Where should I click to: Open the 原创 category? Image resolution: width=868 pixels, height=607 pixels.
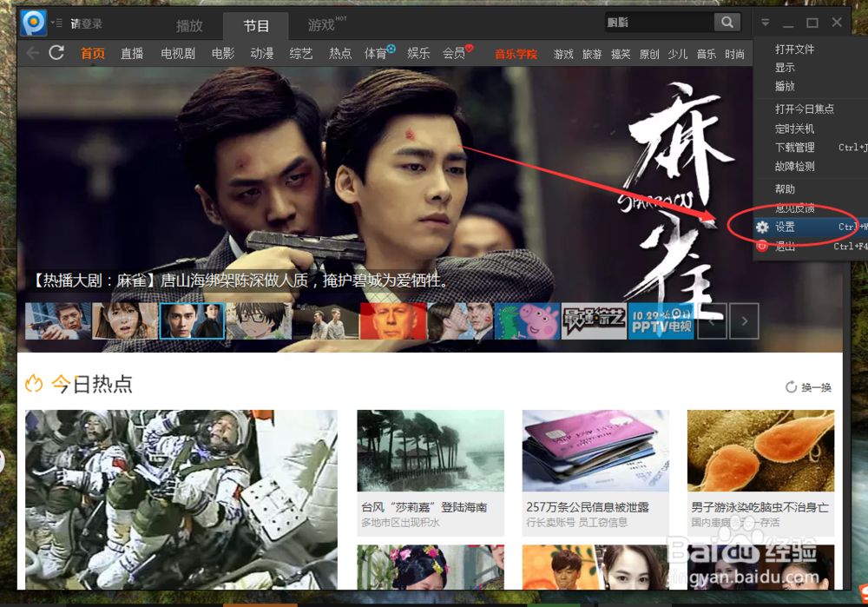click(648, 55)
